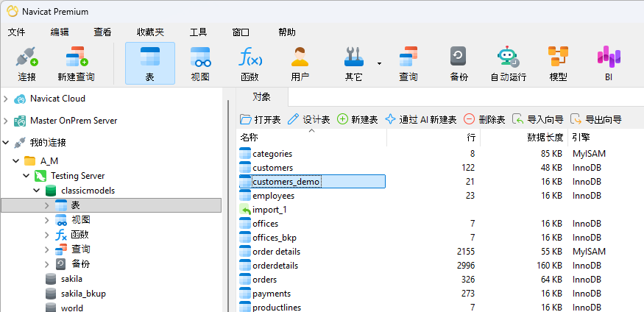Image resolution: width=644 pixels, height=312 pixels.
Task: Expand the Master OnPrem Server node
Action: pos(6,121)
